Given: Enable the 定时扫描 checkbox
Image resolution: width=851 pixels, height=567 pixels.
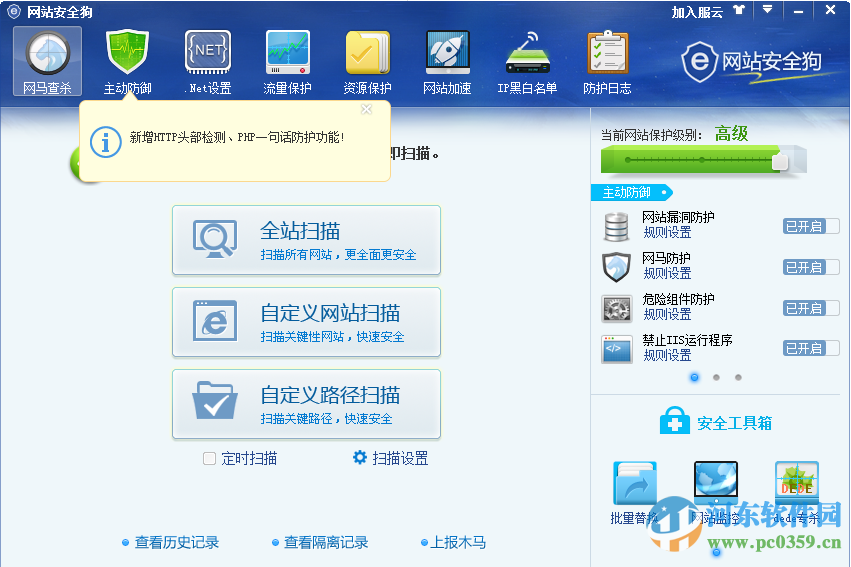Looking at the screenshot, I should pos(209,458).
